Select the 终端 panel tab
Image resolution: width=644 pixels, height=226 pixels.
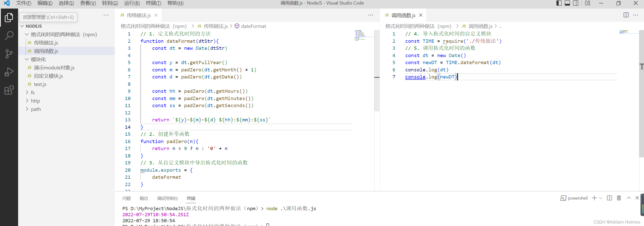coord(191,198)
